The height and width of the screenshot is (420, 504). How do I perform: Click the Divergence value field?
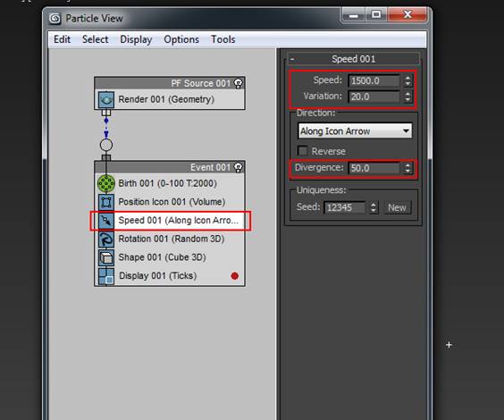(x=374, y=168)
